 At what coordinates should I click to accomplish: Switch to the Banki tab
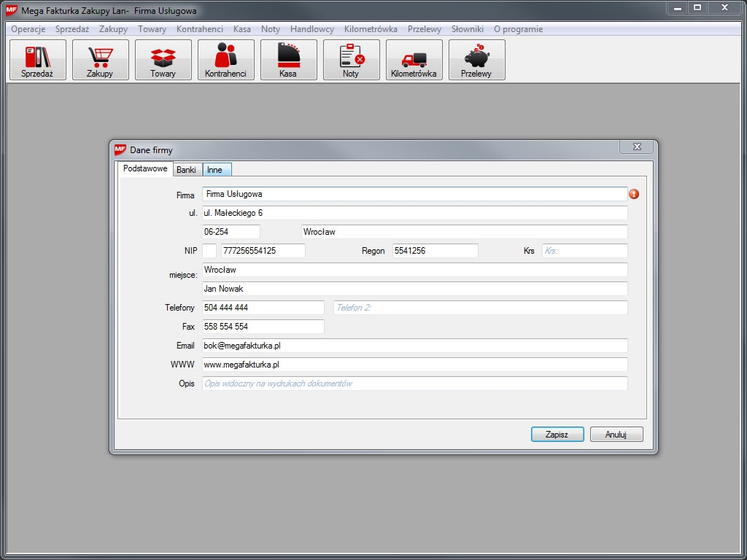(x=187, y=170)
